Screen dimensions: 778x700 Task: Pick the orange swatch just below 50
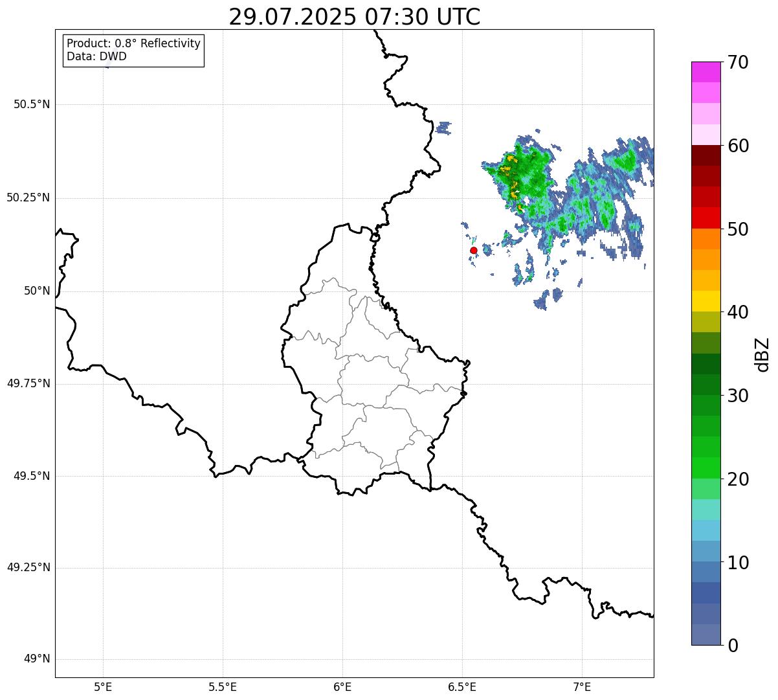[706, 239]
